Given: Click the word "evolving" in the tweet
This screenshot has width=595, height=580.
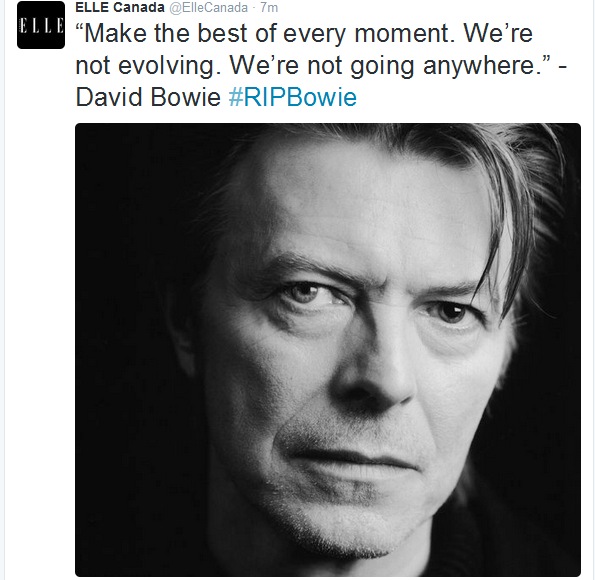Looking at the screenshot, I should (170, 66).
